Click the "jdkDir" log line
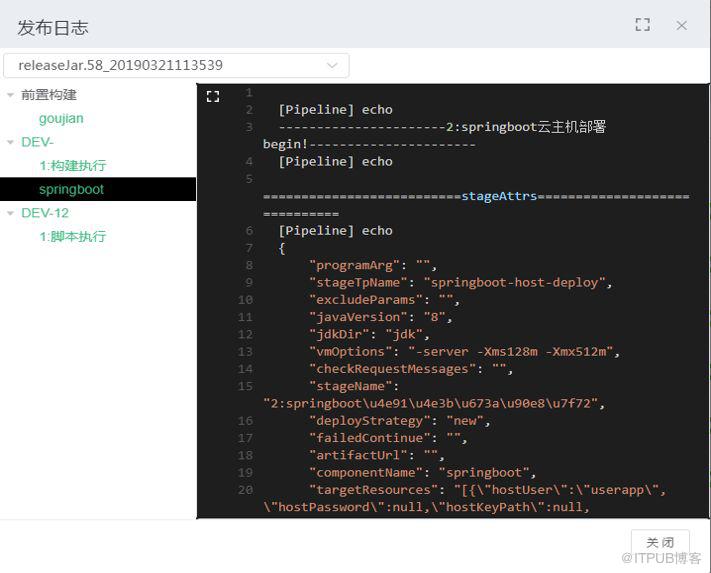The width and height of the screenshot is (711, 573). (369, 334)
